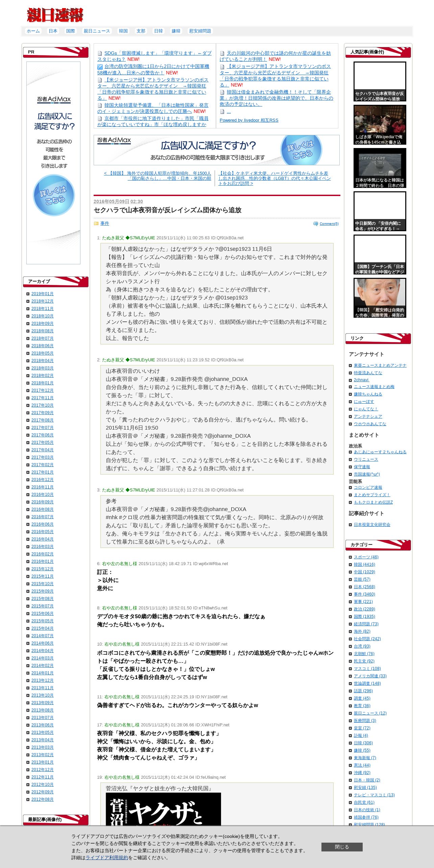Open the ニュース速報まとめ梅 link

pos(374,387)
